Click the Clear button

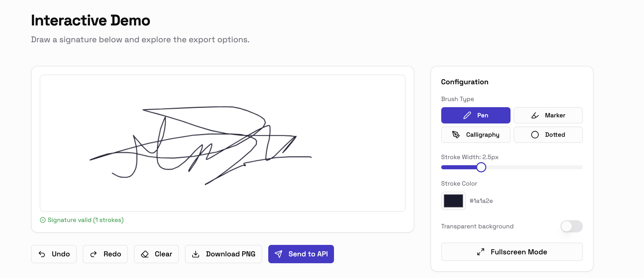click(156, 254)
